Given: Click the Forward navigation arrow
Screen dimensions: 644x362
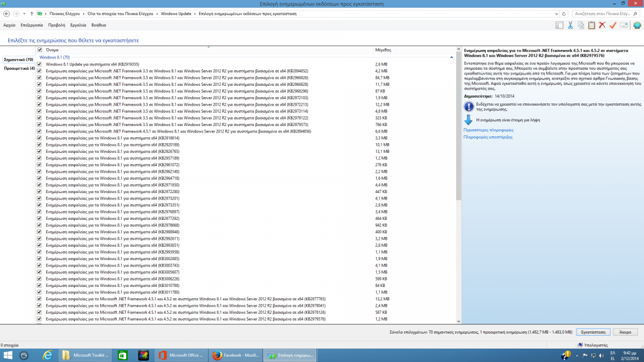Looking at the screenshot, I should pos(16,13).
